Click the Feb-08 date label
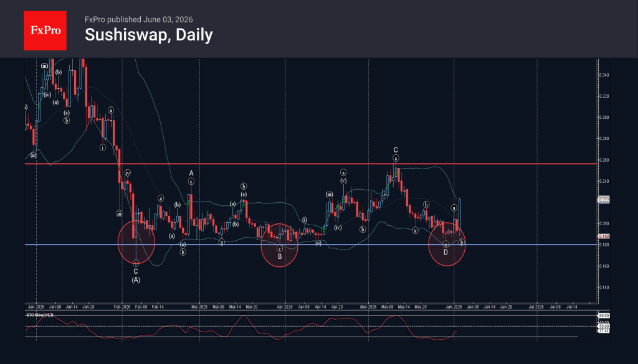638x364 pixels. (141, 307)
